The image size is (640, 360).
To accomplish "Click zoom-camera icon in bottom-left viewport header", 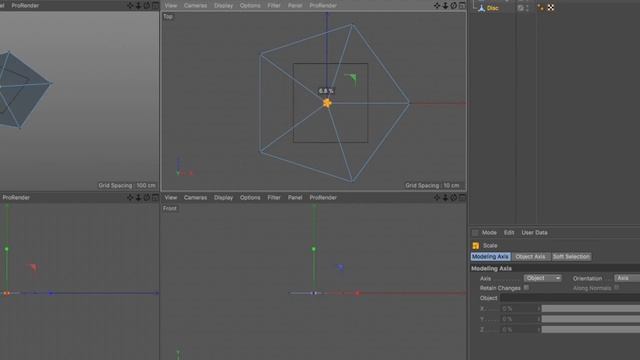I will (138, 198).
